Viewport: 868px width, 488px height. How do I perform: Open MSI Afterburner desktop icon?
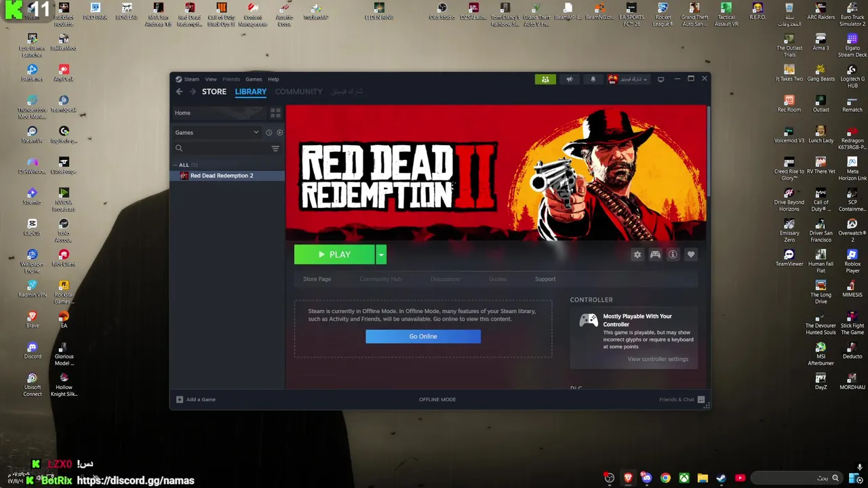pyautogui.click(x=821, y=353)
